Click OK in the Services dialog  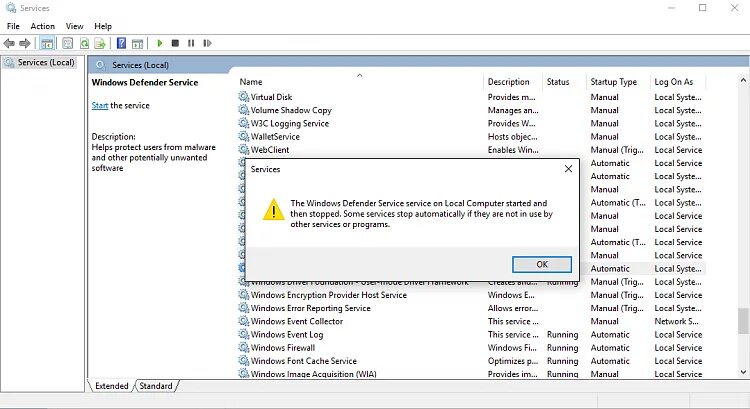tap(542, 265)
